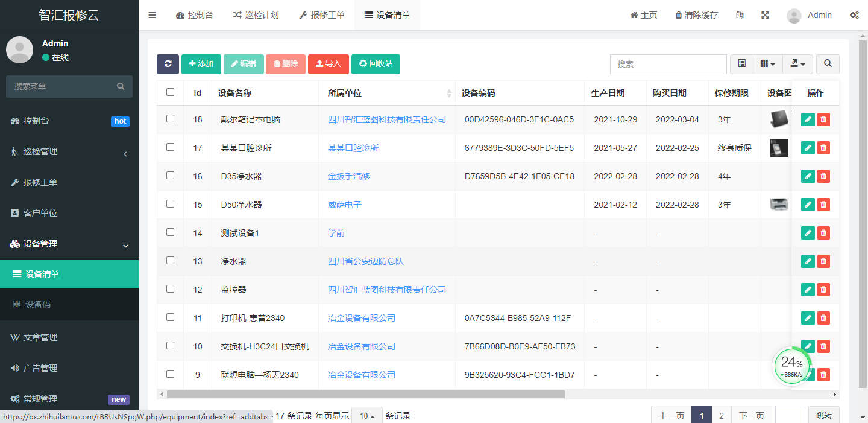The width and height of the screenshot is (868, 423).
Task: Click the 添加 button to add a device
Action: 201,64
